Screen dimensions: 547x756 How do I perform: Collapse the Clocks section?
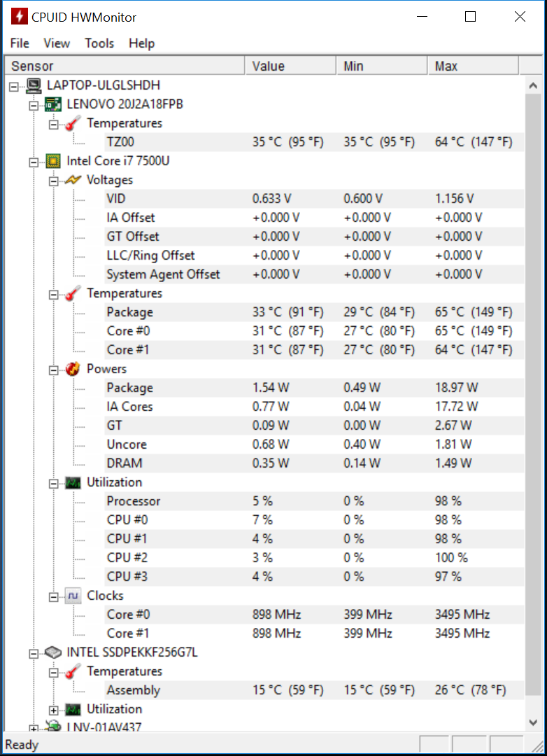pos(53,597)
